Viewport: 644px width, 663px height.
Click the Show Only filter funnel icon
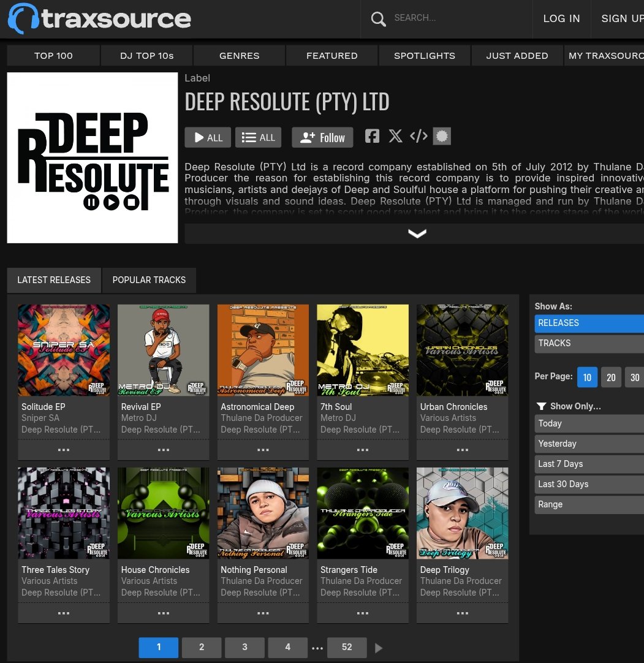pos(541,406)
